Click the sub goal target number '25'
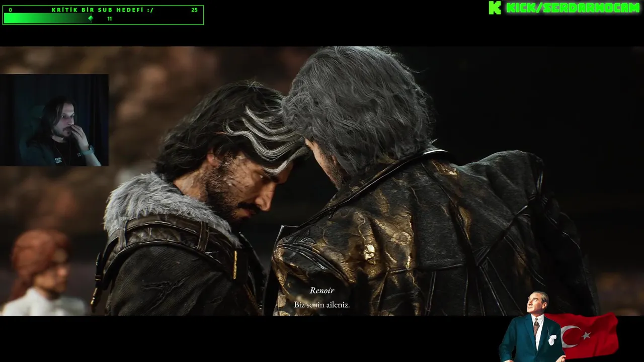 coord(194,10)
